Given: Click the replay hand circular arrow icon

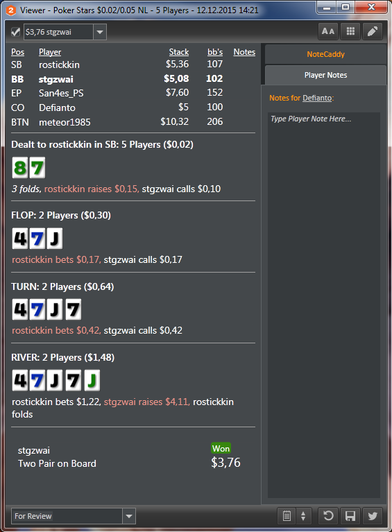Looking at the screenshot, I should [x=328, y=516].
